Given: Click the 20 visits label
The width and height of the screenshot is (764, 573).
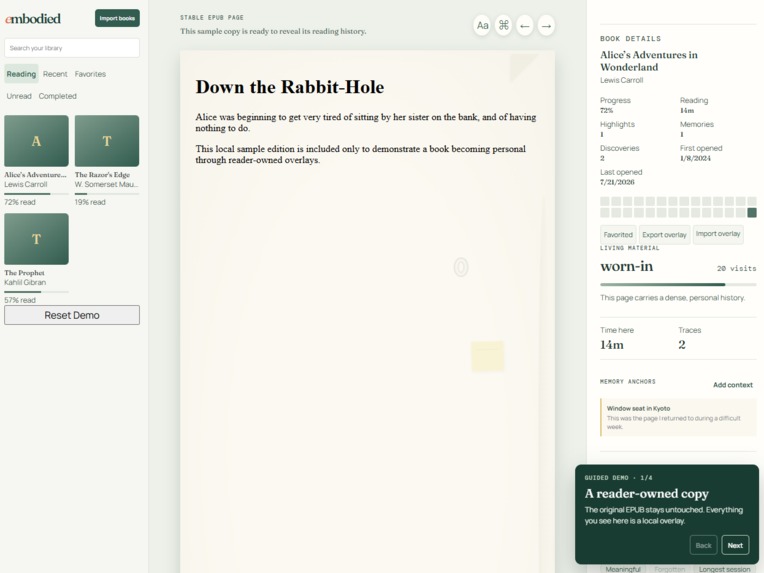Looking at the screenshot, I should tap(737, 268).
